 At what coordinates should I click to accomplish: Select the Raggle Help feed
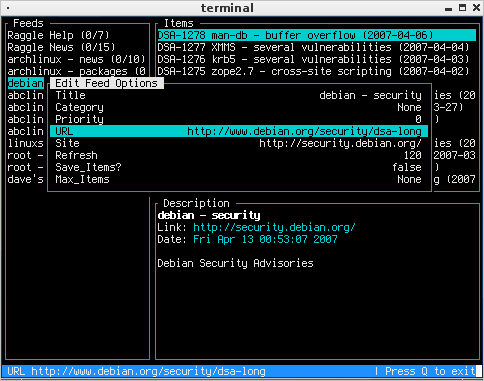(58, 35)
